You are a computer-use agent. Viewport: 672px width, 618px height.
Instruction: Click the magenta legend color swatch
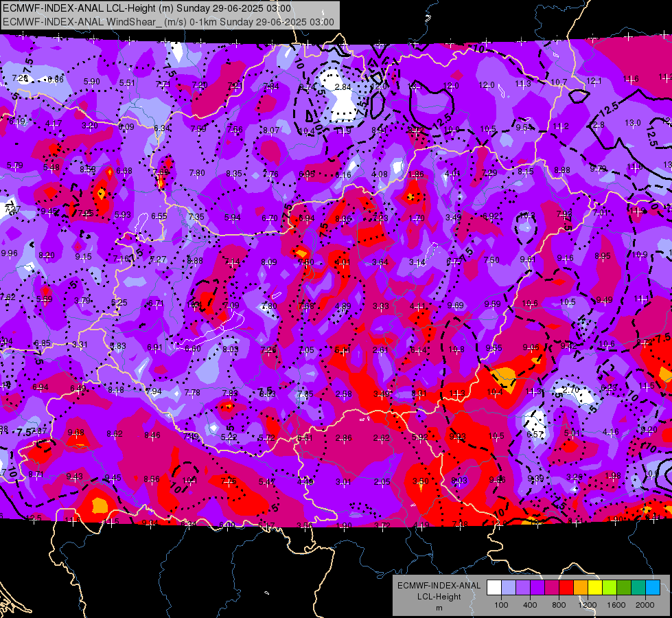(x=552, y=588)
